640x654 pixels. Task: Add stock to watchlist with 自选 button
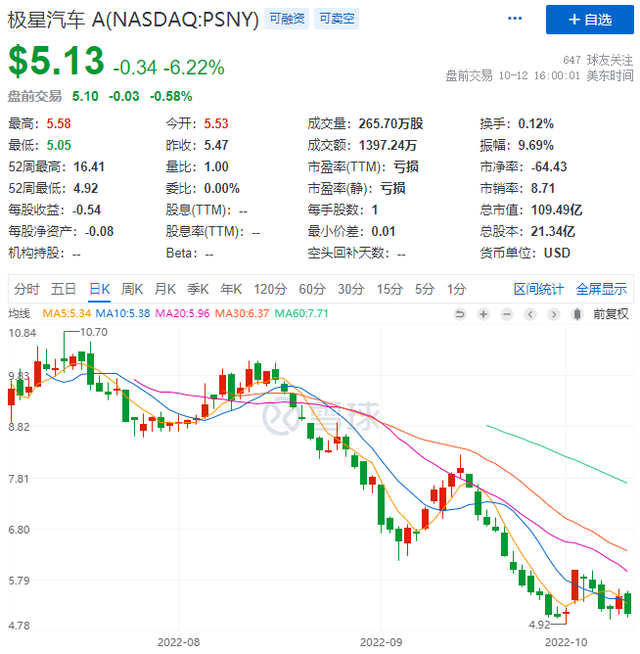point(590,20)
